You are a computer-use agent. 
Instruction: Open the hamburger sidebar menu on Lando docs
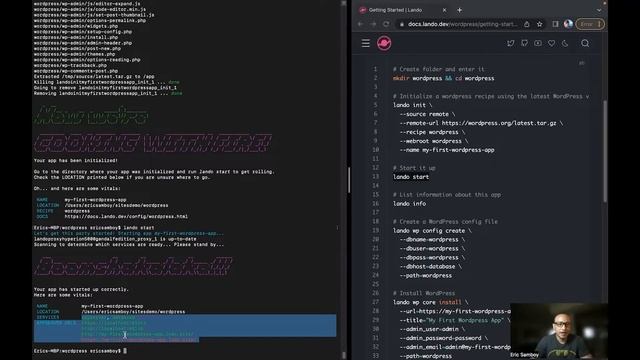[x=366, y=43]
